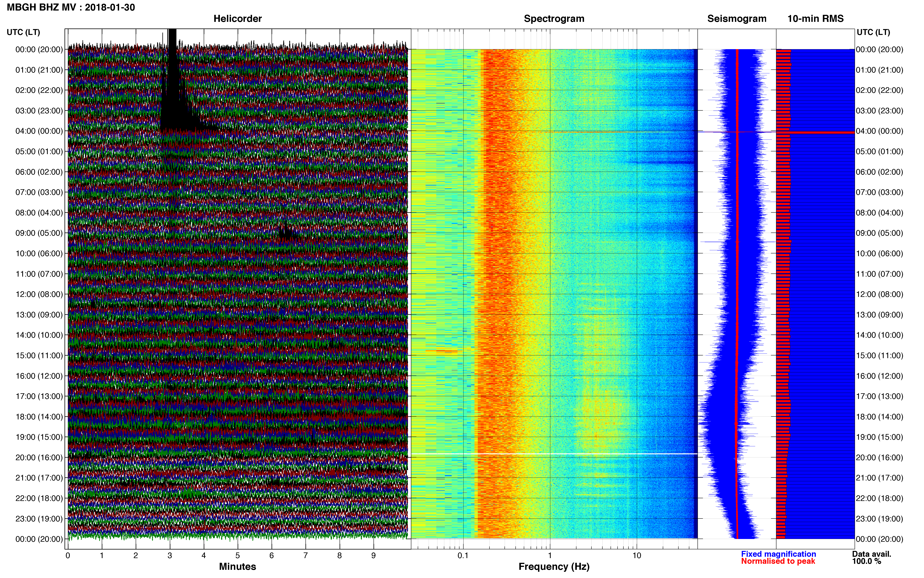Click Helicorder time label 23:00 (19:00)

coord(39,519)
